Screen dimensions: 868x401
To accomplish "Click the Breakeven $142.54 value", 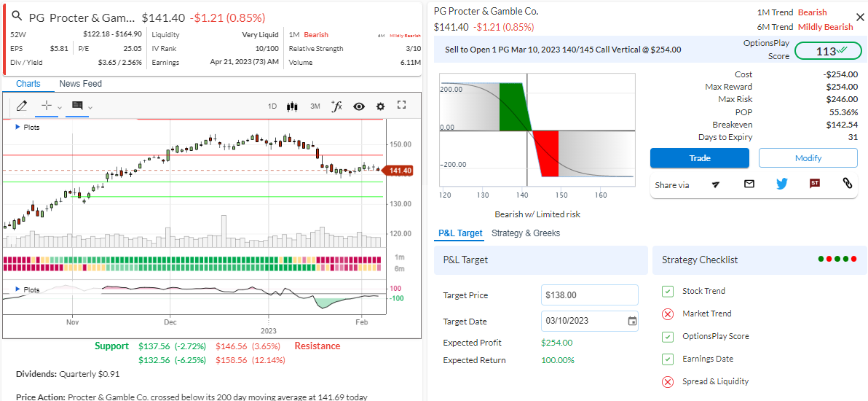I will [x=842, y=125].
